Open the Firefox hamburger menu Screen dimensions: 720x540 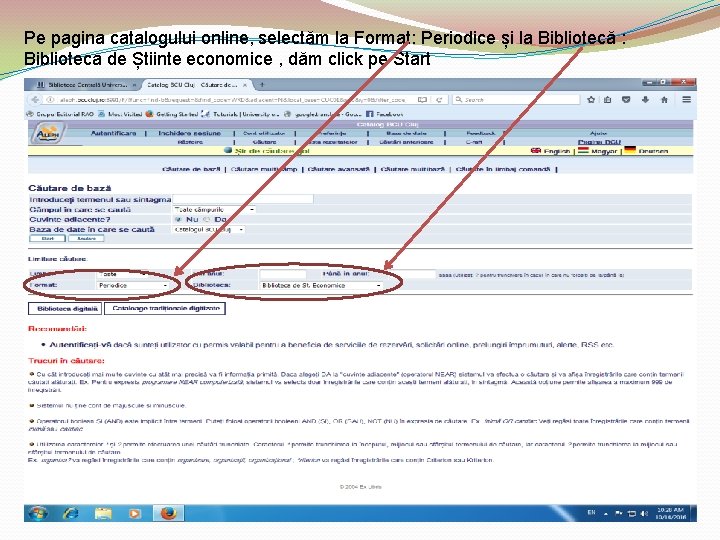pos(686,100)
